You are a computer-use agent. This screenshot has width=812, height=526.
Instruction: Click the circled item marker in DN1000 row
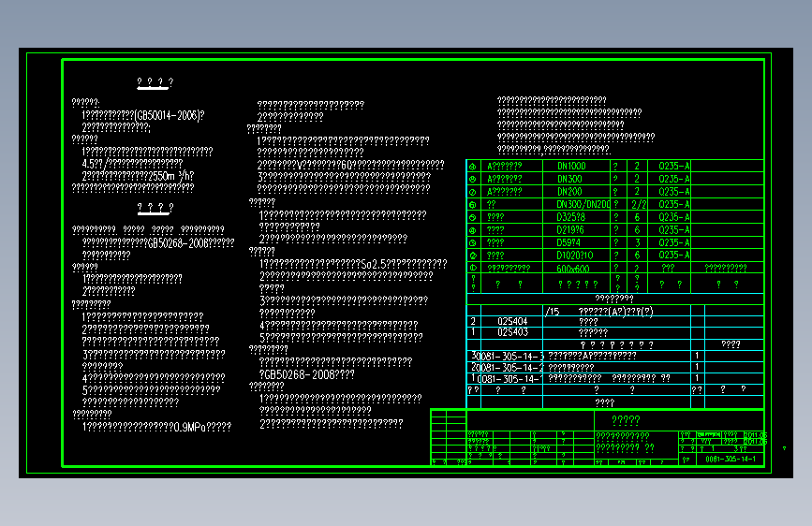472,167
